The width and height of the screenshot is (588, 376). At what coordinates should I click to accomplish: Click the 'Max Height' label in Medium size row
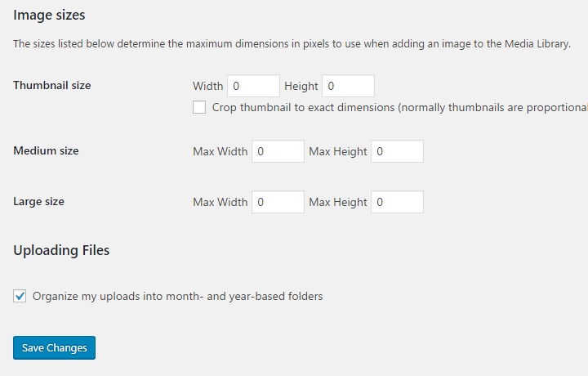338,151
